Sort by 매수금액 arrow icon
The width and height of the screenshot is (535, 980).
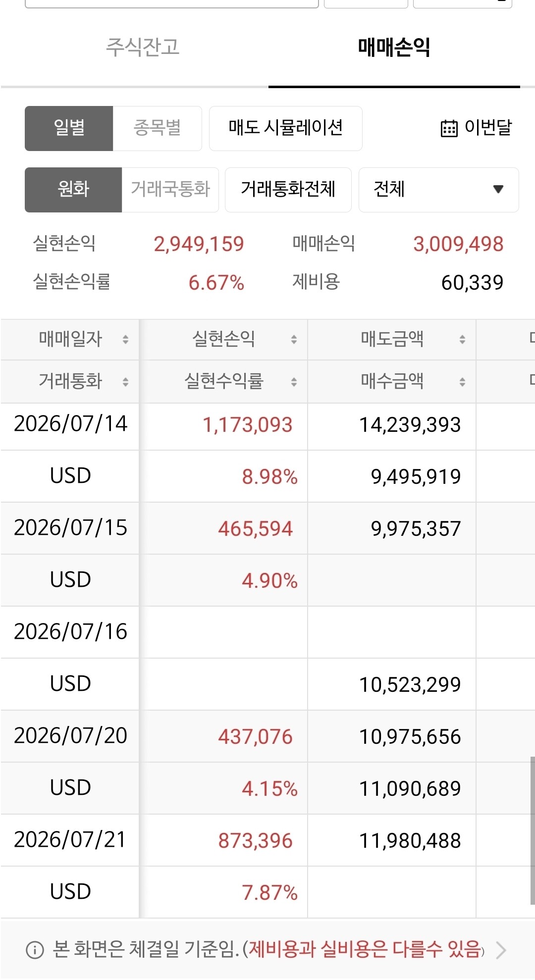pos(462,382)
